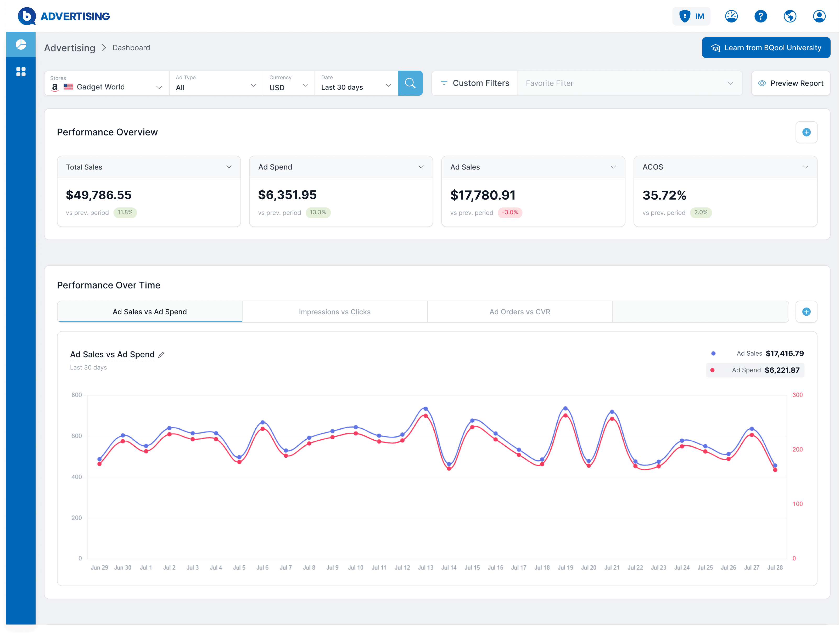This screenshot has width=840, height=636.
Task: Click the 13.3% change badge
Action: coord(318,213)
